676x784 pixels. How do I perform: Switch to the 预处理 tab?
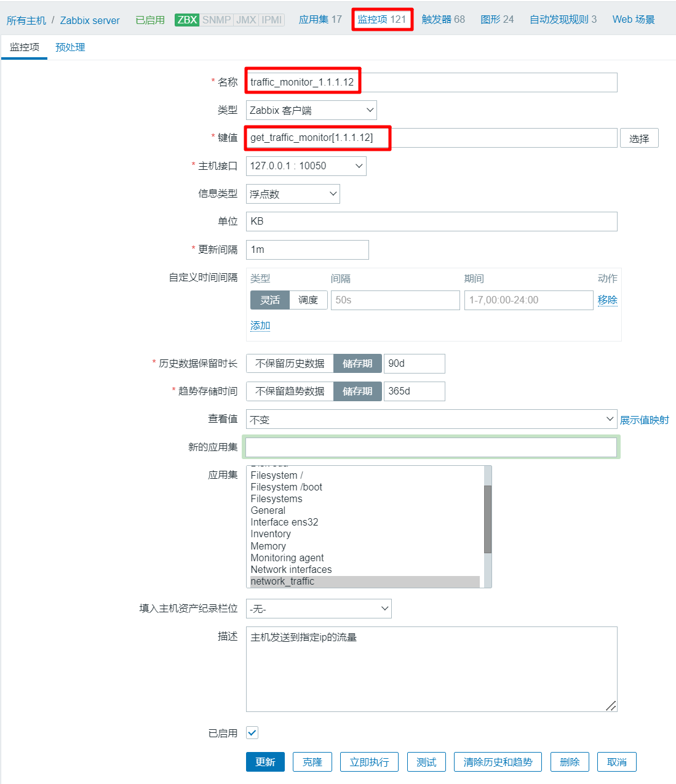70,47
